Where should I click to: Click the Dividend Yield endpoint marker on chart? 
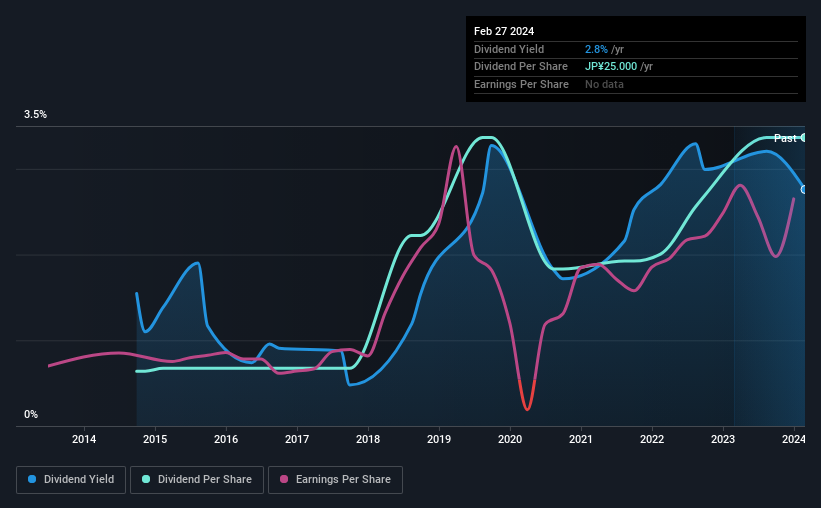[x=804, y=190]
